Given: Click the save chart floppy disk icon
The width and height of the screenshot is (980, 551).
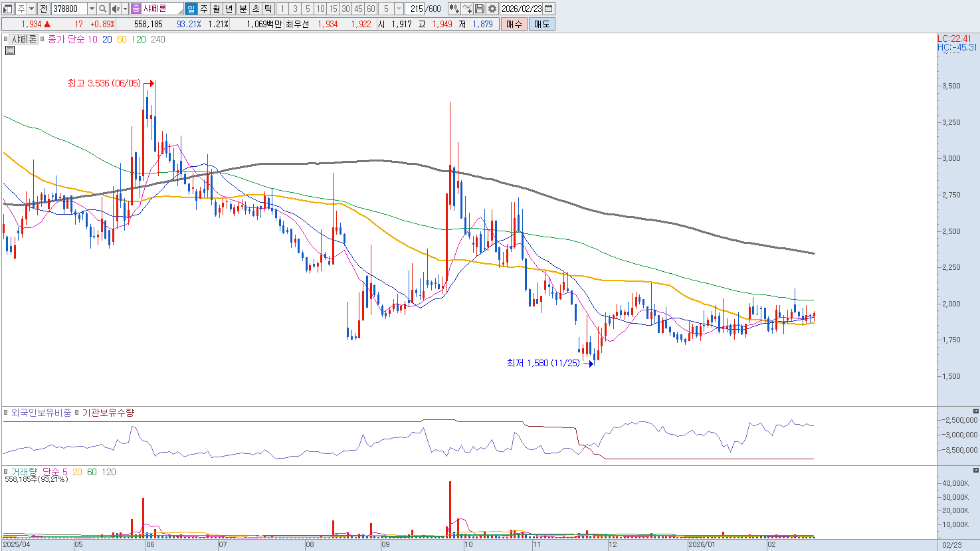Looking at the screenshot, I should (x=480, y=9).
